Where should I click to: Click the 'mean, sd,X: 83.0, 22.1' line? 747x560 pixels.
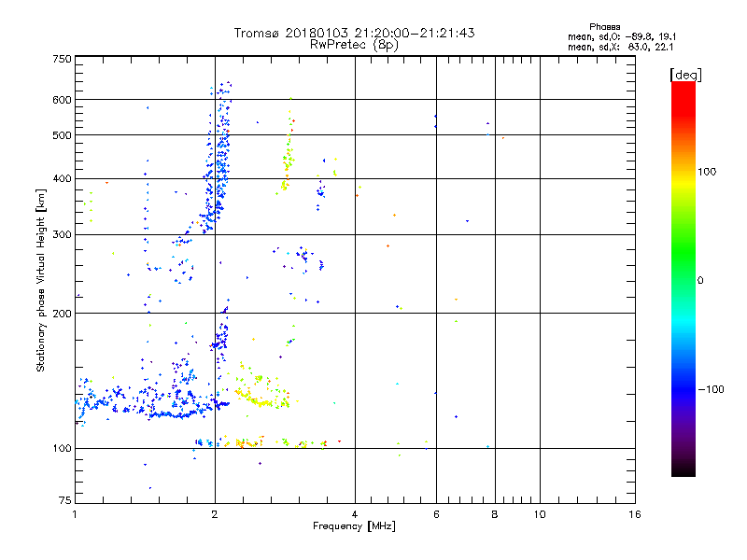(620, 48)
